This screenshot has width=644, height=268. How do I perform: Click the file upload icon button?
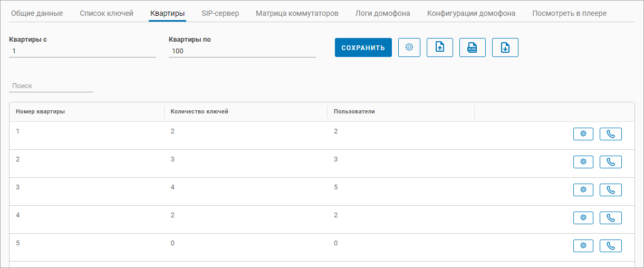439,47
